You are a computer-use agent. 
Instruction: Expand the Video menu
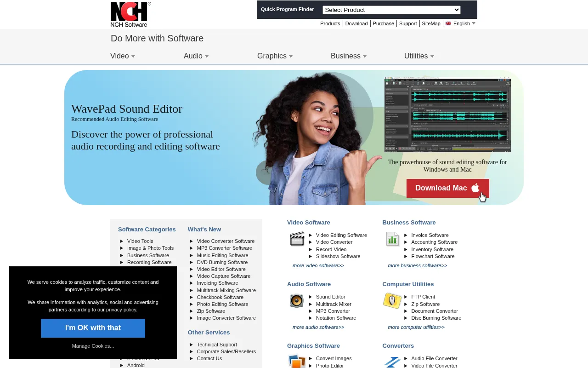pyautogui.click(x=123, y=56)
